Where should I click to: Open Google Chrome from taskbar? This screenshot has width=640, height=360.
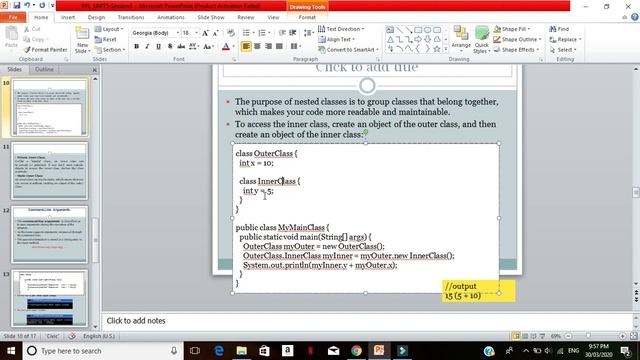point(356,351)
